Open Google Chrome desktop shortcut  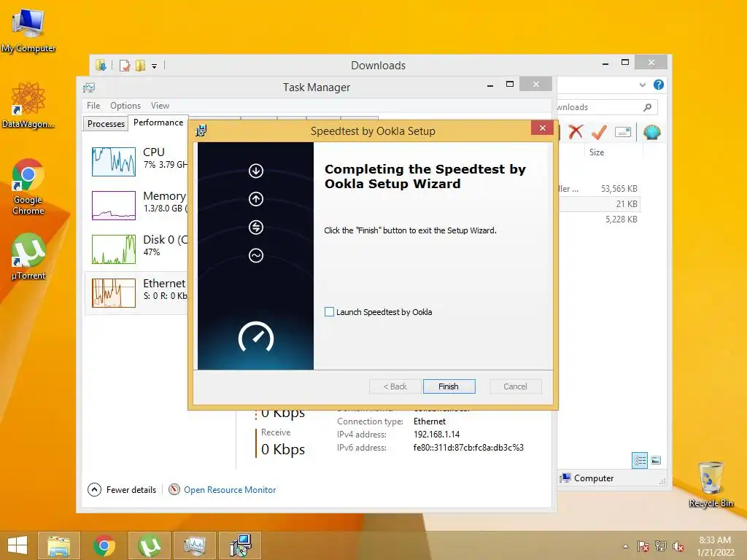click(x=28, y=187)
